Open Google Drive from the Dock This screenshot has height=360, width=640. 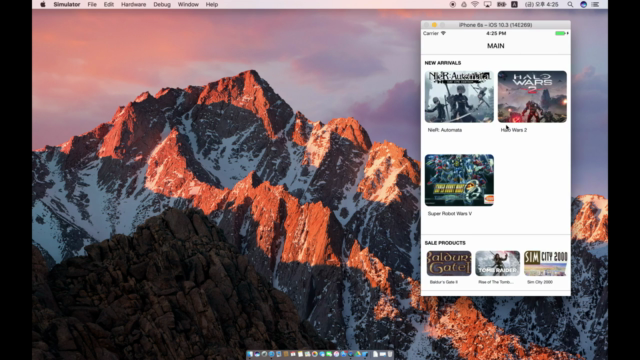(358, 354)
